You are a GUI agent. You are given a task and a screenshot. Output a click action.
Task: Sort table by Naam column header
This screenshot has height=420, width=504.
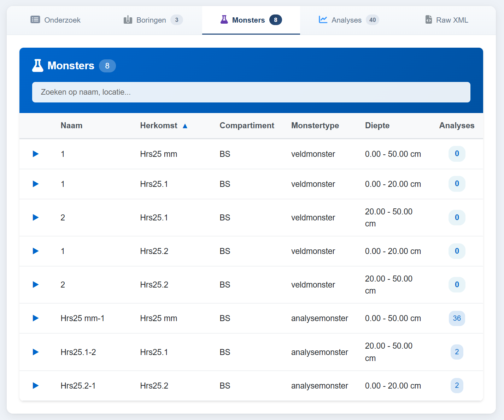click(x=71, y=126)
